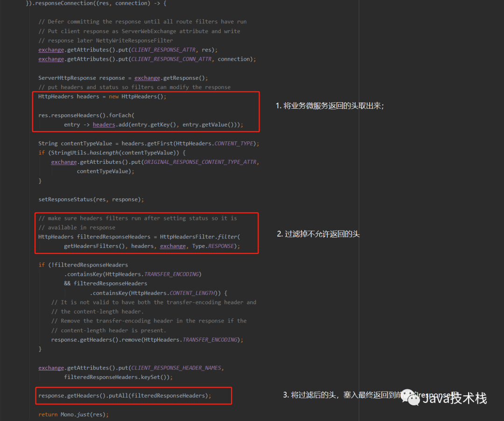Click the responseConnection((res, connection) lambda line
The width and height of the screenshot is (504, 421).
tap(96, 3)
